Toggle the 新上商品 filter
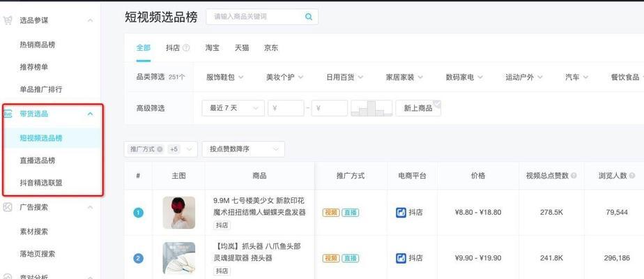 tap(418, 108)
